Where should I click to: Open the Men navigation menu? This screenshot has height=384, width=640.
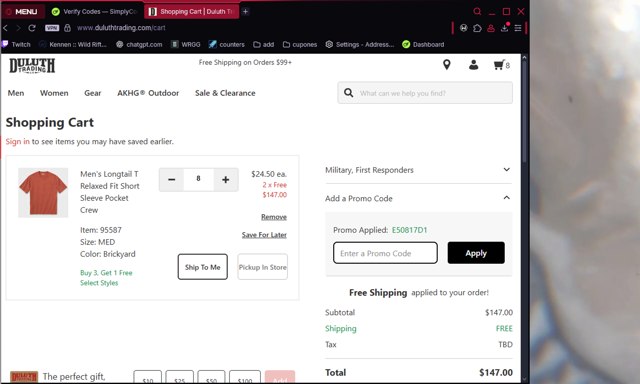coord(16,93)
